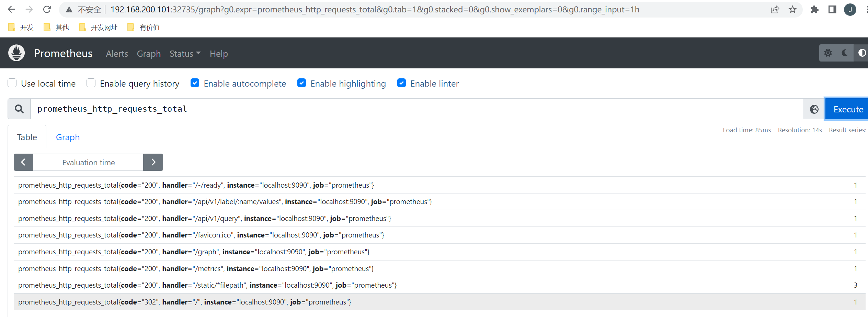Click the Prometheus brand title
Viewport: 868px width, 321px height.
click(63, 53)
